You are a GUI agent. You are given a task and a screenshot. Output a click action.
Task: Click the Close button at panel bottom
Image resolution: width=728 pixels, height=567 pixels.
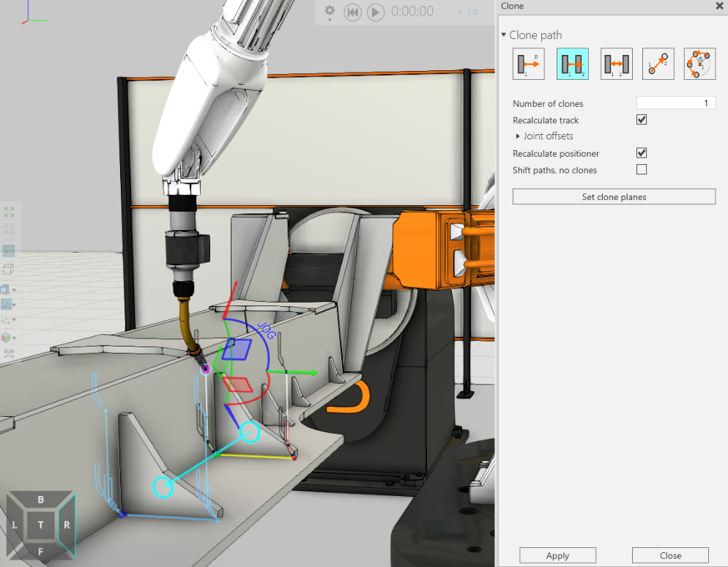[x=670, y=555]
